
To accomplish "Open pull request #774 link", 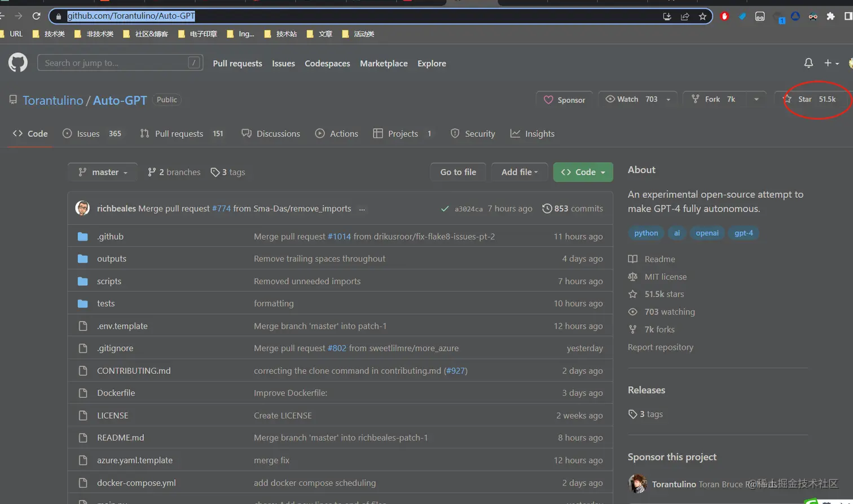I will 221,209.
